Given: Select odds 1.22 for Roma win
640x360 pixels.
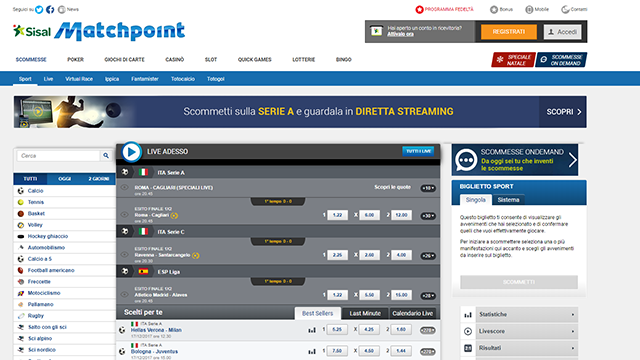Looking at the screenshot, I should [338, 215].
